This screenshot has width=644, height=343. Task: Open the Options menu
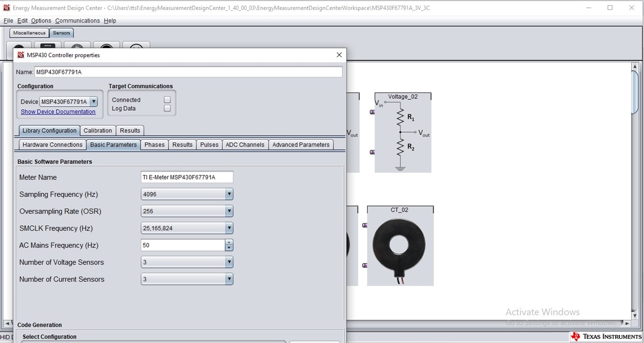click(41, 21)
